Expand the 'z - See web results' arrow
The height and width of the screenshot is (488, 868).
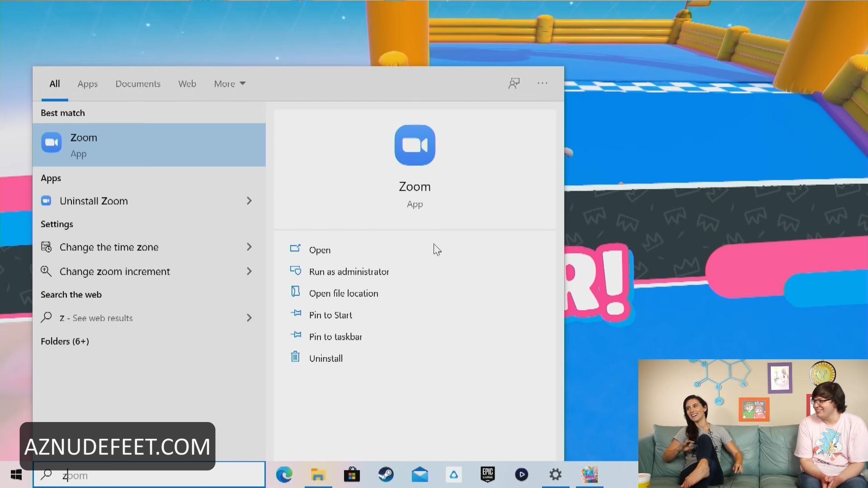[x=249, y=318]
